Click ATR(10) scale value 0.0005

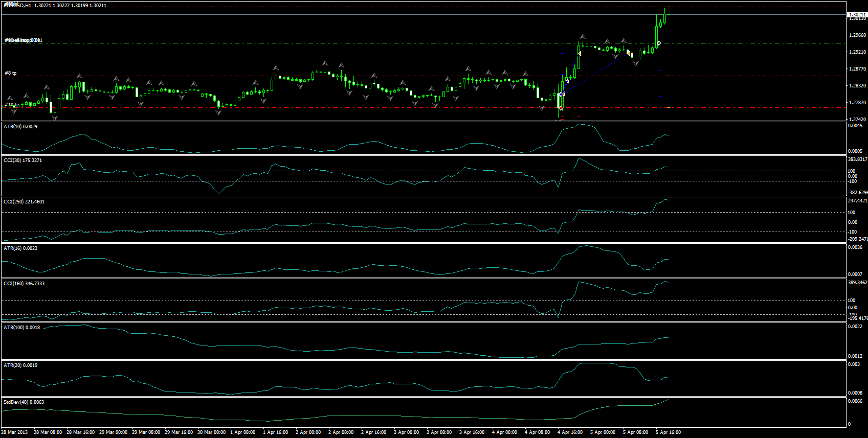point(855,151)
